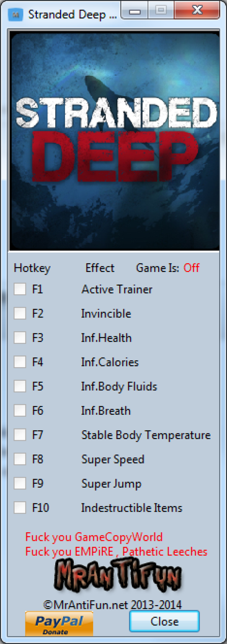The image size is (227, 644).
Task: Enable the F1 Active Trainer checkbox
Action: pos(20,289)
